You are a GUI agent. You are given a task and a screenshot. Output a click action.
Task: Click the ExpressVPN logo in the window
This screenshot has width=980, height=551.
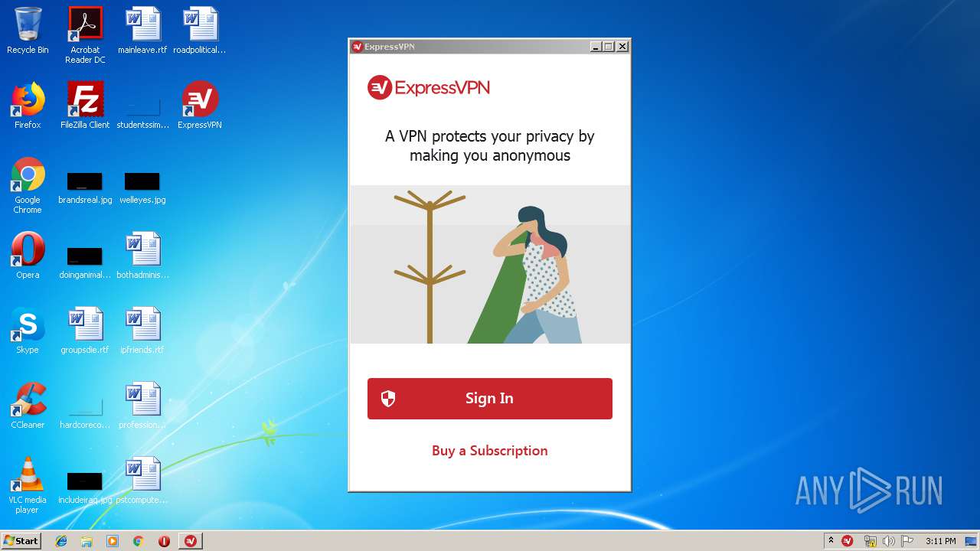429,87
